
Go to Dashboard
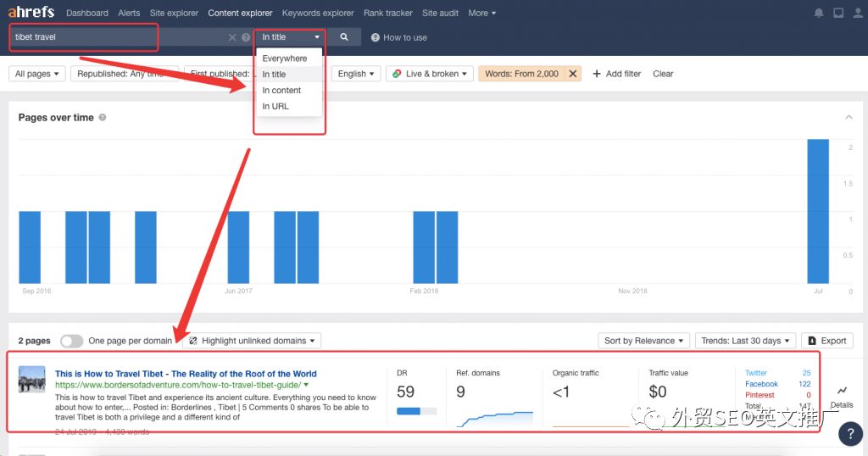[87, 13]
